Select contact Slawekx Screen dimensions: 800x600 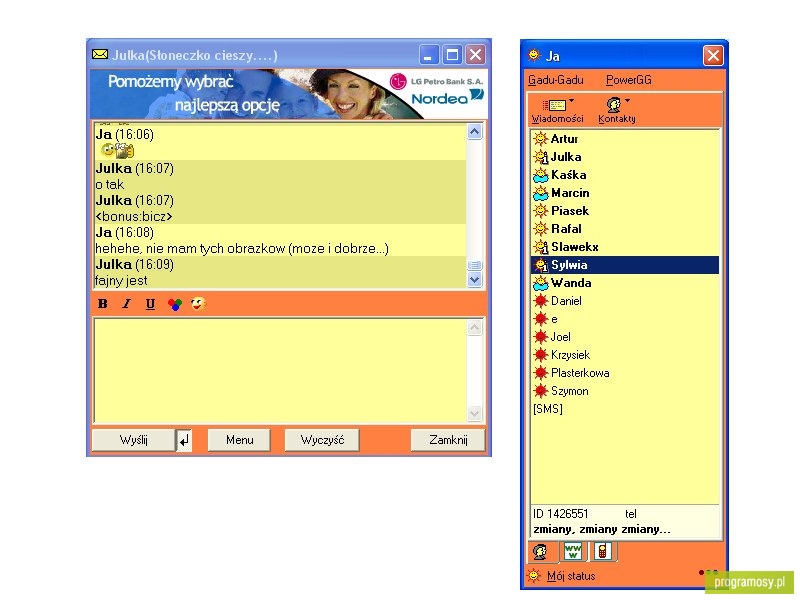tap(625, 247)
